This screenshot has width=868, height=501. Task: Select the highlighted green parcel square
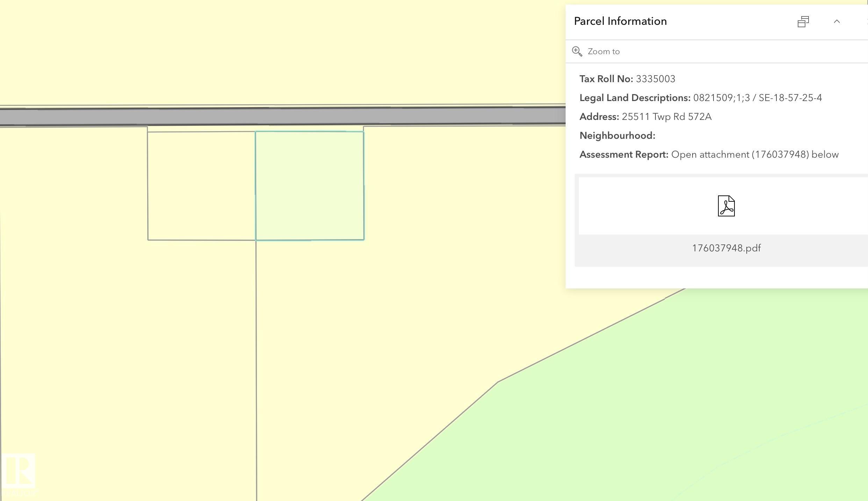pyautogui.click(x=309, y=186)
